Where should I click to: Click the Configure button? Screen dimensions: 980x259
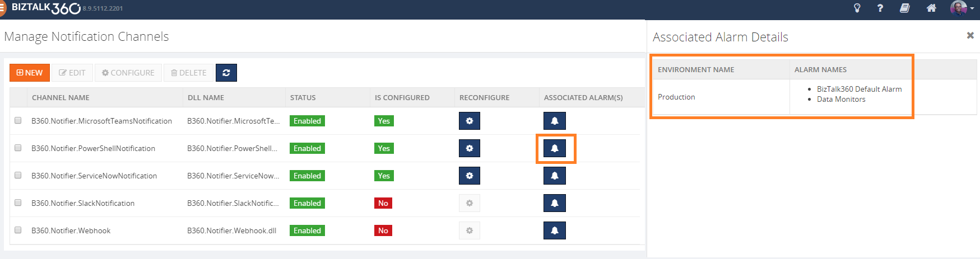tap(128, 73)
